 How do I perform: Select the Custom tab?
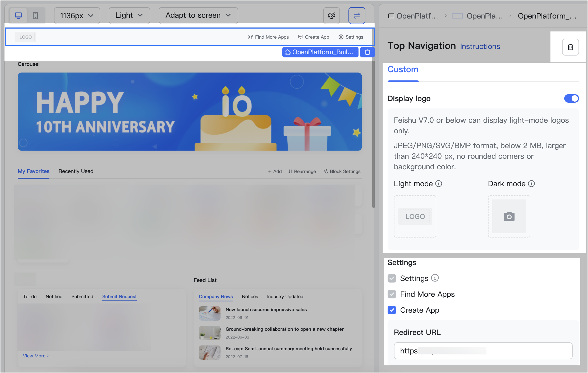tap(403, 70)
